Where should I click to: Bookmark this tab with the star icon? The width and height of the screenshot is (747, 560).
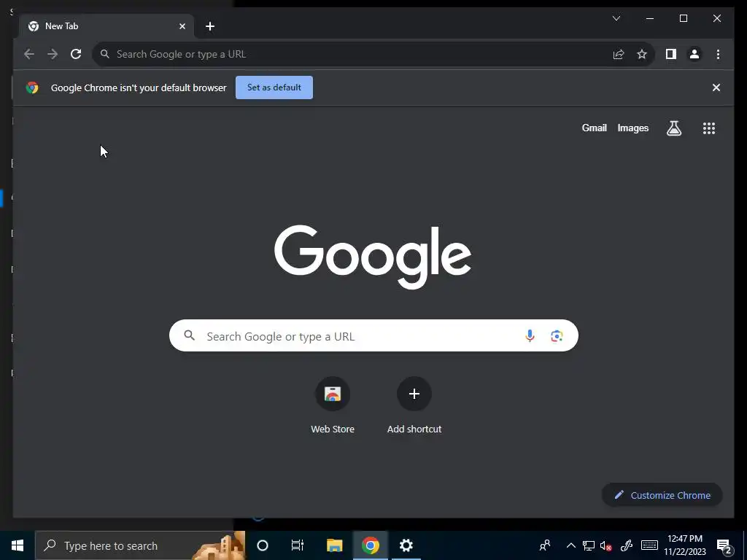coord(642,54)
